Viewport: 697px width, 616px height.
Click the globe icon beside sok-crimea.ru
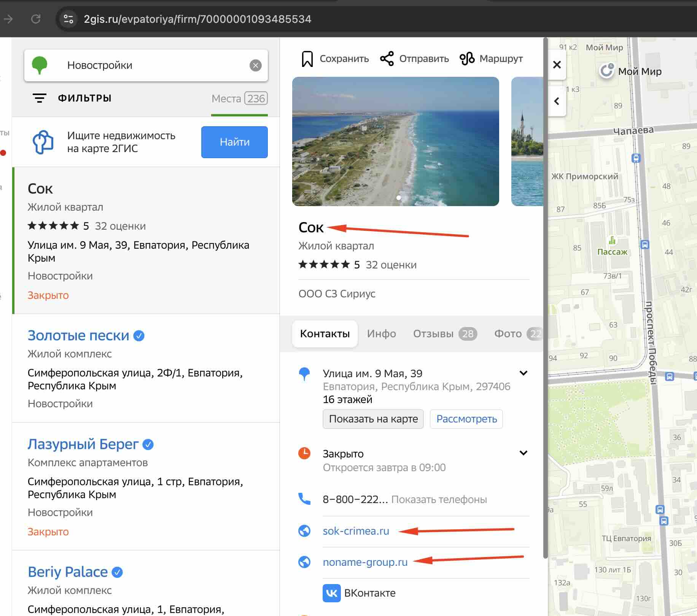(304, 530)
